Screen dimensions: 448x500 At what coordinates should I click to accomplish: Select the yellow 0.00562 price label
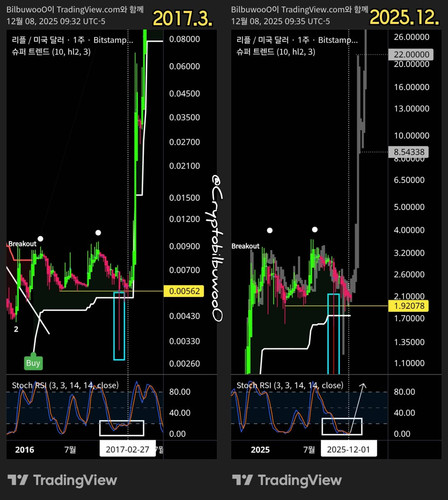pyautogui.click(x=184, y=291)
